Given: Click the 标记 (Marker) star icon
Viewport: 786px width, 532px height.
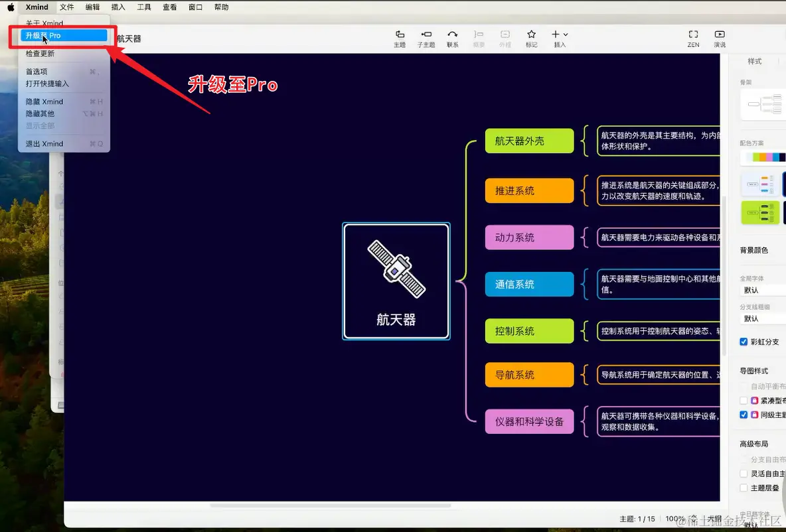Looking at the screenshot, I should point(531,34).
